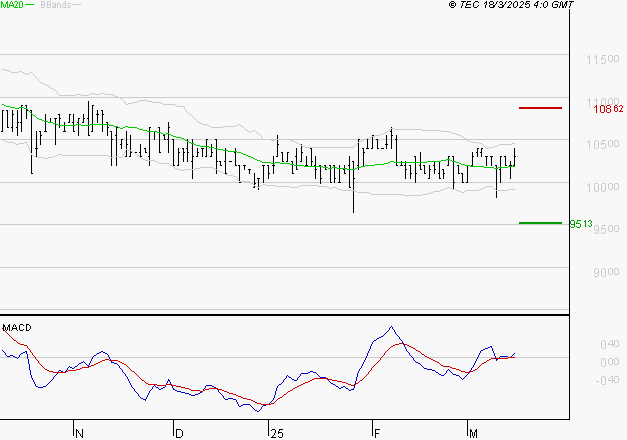Click the red resistance line marker

(540, 107)
